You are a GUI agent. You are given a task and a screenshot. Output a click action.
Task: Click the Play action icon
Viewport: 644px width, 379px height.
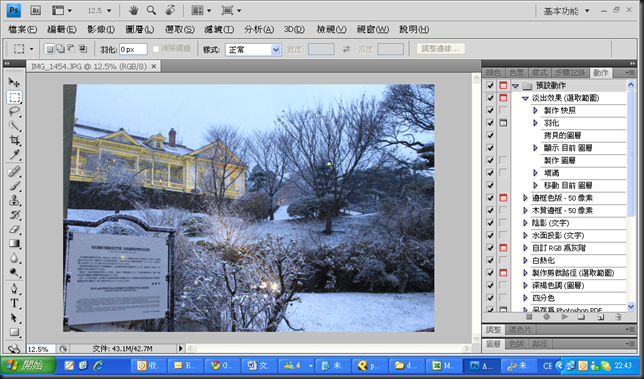pyautogui.click(x=565, y=317)
